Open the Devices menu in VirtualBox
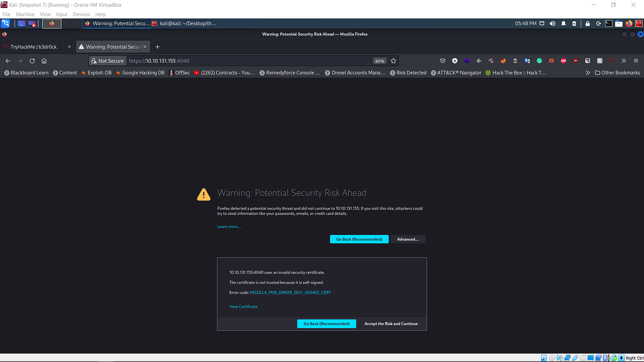Screen dimensions: 644x362 pyautogui.click(x=81, y=14)
